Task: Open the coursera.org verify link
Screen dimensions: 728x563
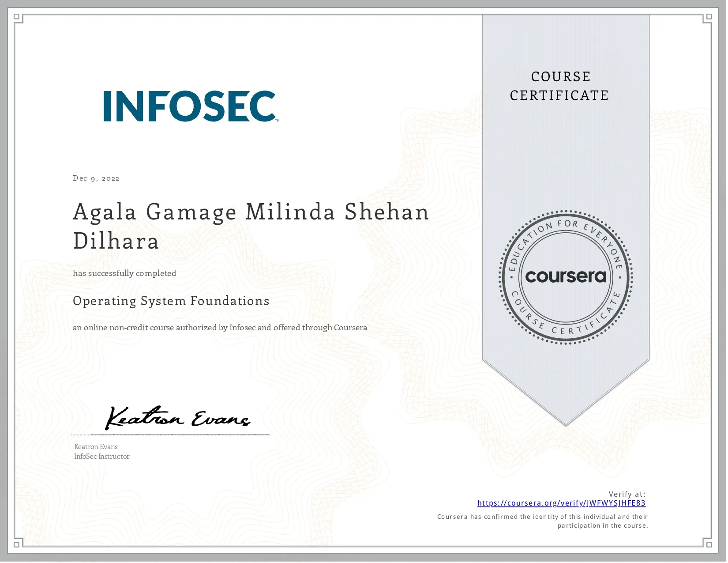Action: point(561,503)
